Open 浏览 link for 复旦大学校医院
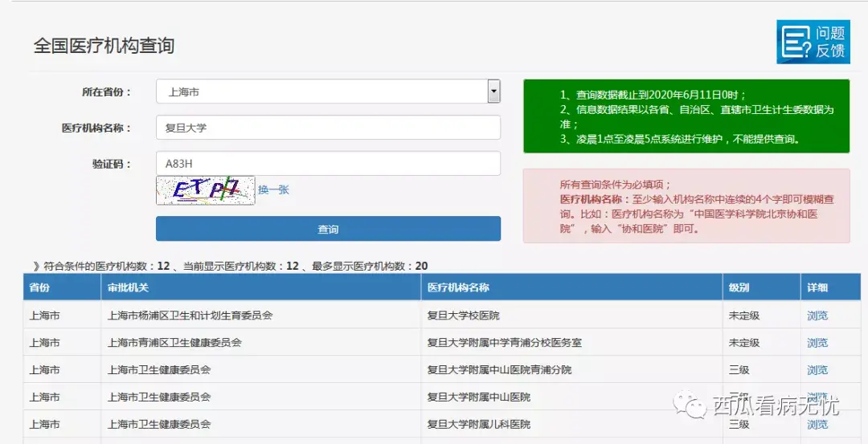The height and width of the screenshot is (444, 868). pyautogui.click(x=817, y=316)
